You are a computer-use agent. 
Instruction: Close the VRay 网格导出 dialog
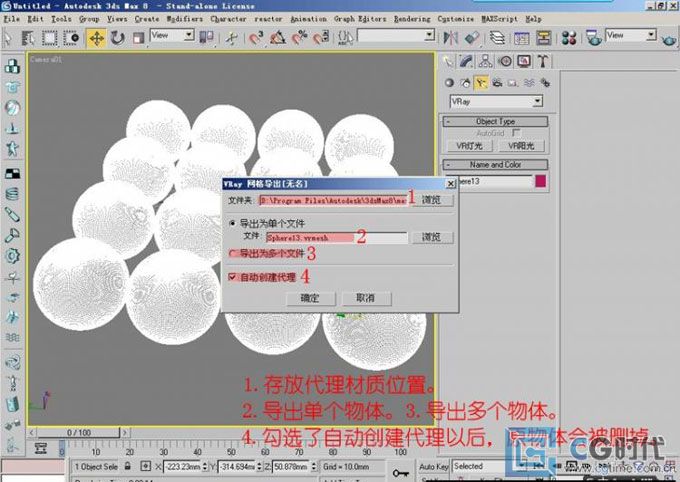451,184
